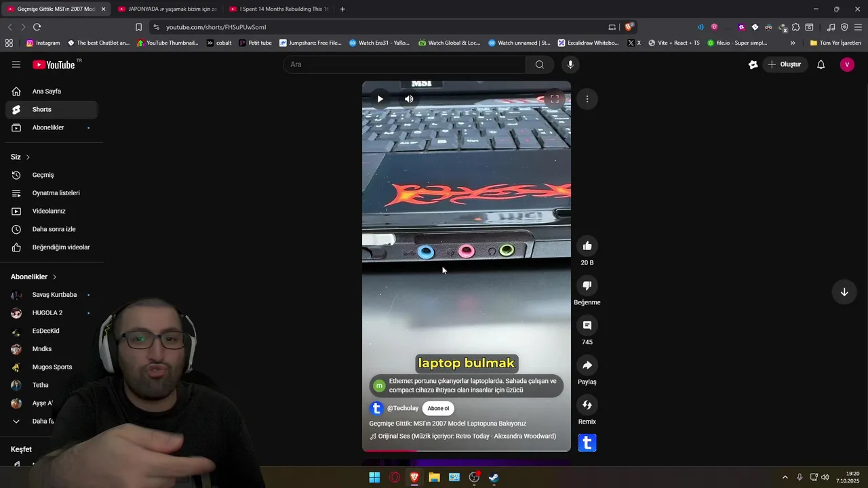Open a new browser tab

(x=342, y=9)
